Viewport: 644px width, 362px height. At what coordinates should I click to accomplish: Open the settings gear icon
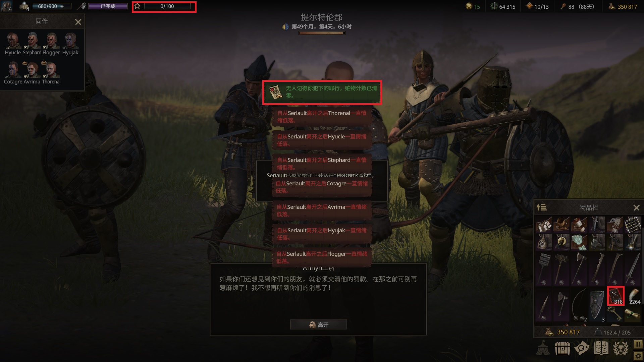(x=638, y=355)
